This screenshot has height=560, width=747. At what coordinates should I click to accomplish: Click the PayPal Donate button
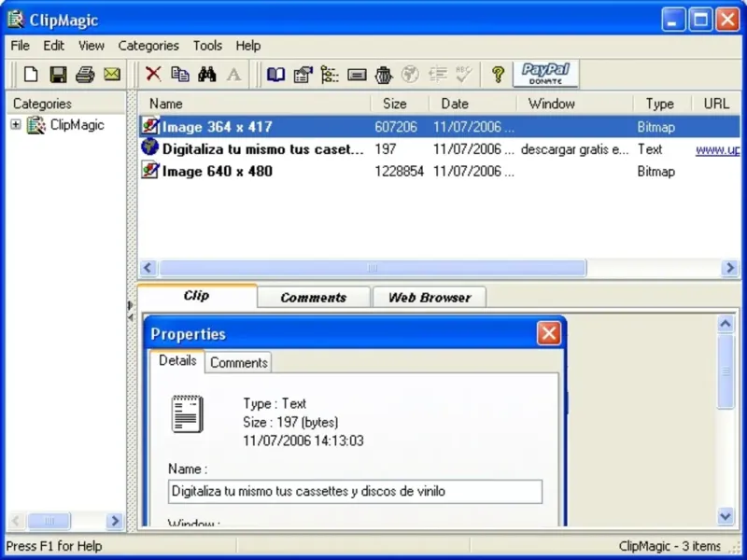546,74
